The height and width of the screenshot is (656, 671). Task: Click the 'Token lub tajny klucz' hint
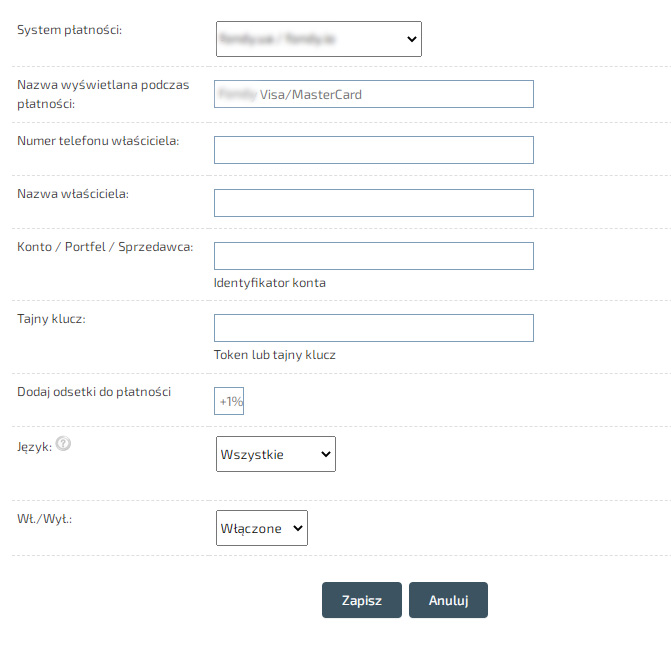275,355
